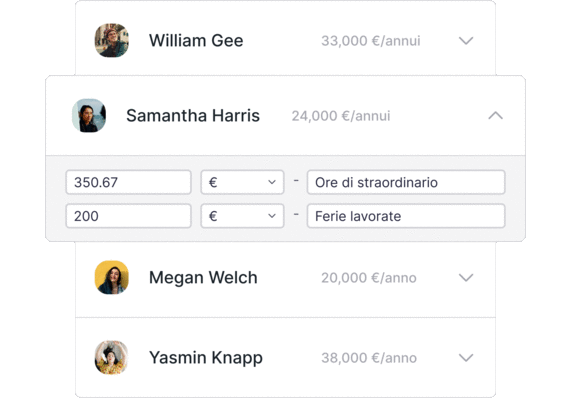Focus the 200 amount field
Screen dimensions: 570x398
[128, 216]
